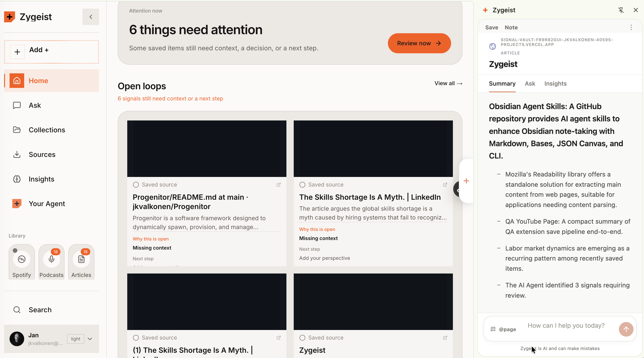Close the Zygeist side panel
This screenshot has height=358, width=644.
pyautogui.click(x=636, y=10)
